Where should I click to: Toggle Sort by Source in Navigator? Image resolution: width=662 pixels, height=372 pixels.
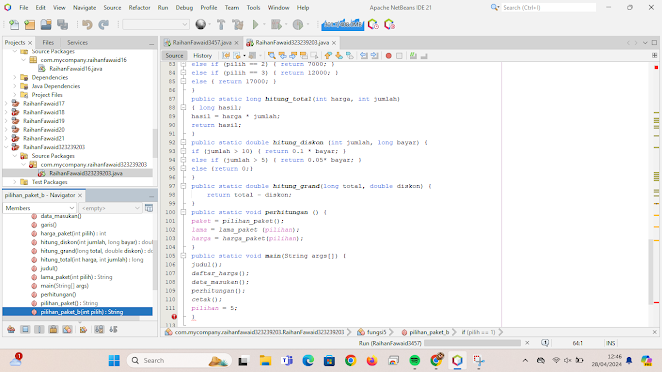tap(113, 329)
